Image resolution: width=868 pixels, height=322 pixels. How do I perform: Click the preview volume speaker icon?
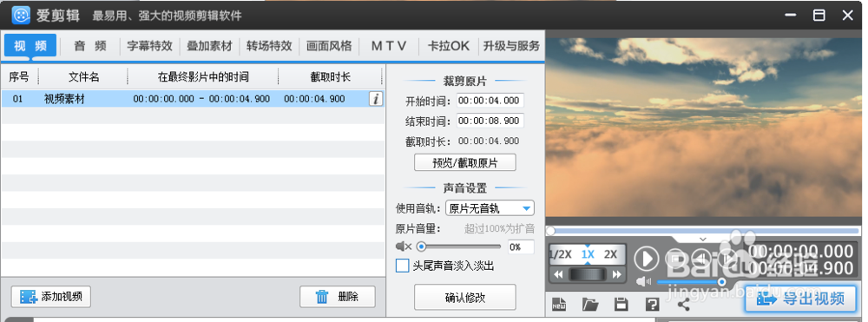click(644, 282)
